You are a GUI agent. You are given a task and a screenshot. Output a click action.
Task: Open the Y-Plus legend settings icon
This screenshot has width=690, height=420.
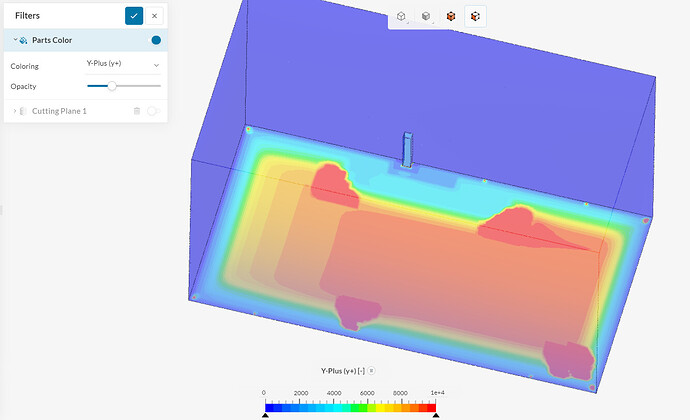(x=371, y=371)
